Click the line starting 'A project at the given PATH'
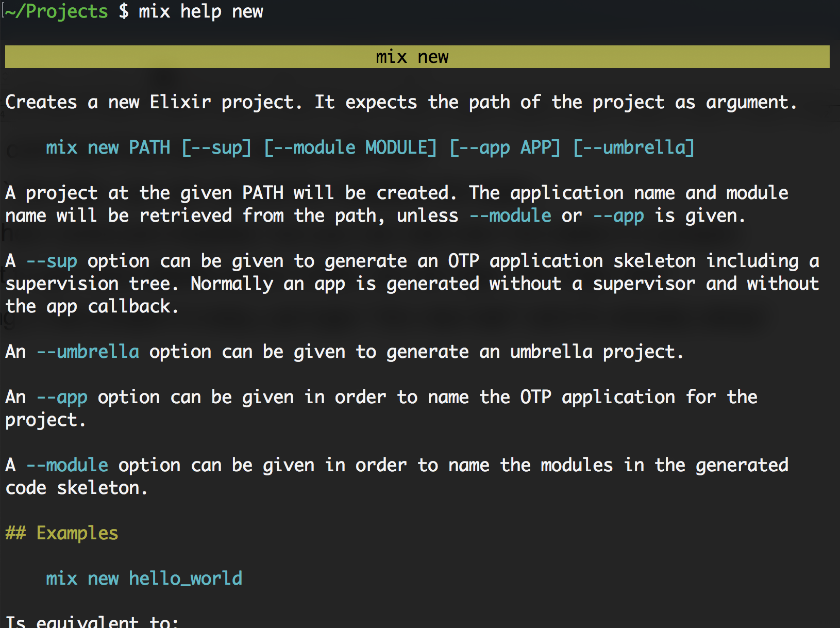The image size is (840, 628). click(x=397, y=193)
